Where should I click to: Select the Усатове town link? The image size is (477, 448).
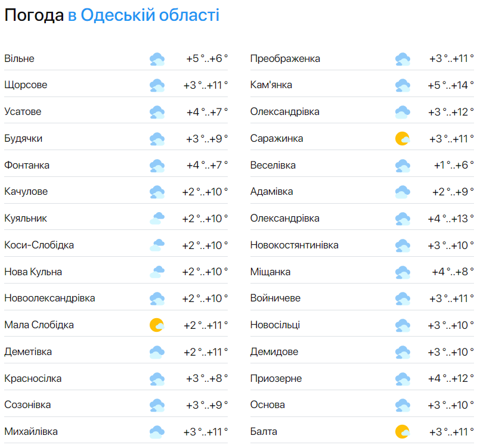click(23, 112)
